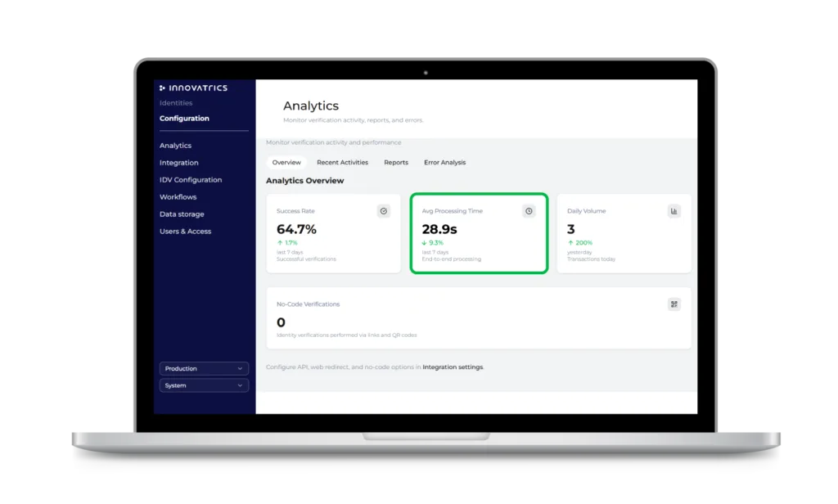Click the No-Code Verifications QR icon
The image size is (838, 504).
(x=674, y=304)
